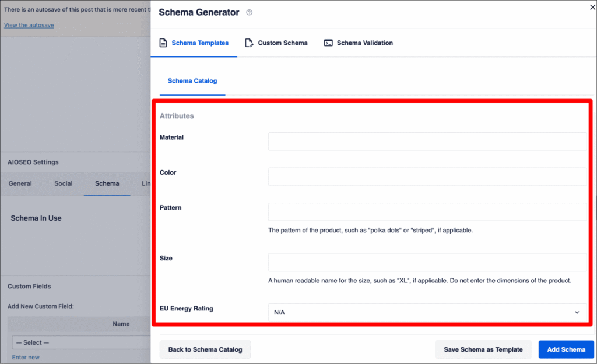
Task: Select the Schema tab in AIOSEO Settings
Action: point(107,183)
